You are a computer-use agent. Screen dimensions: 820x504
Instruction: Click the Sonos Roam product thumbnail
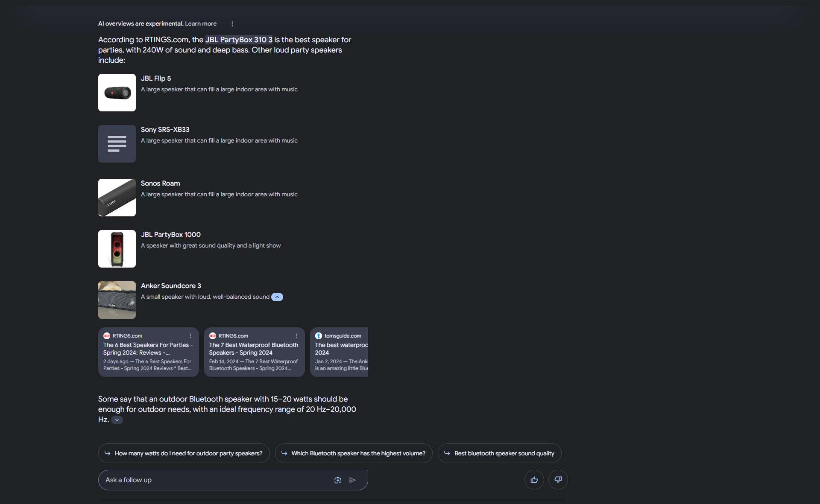pos(117,198)
